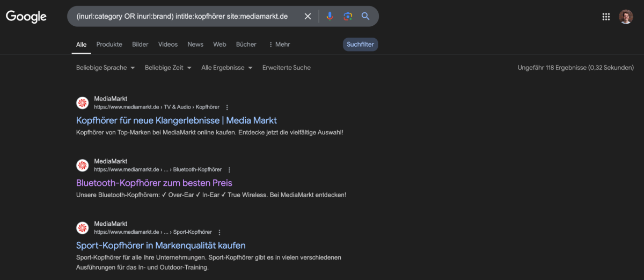644x280 pixels.
Task: Start voice search with microphone icon
Action: tap(330, 16)
